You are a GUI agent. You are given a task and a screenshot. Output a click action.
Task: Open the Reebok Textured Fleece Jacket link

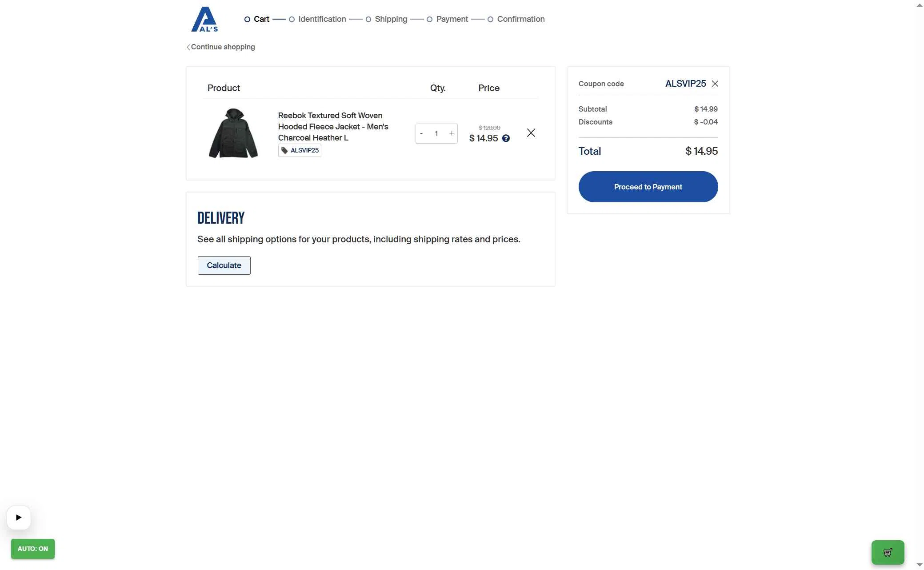(333, 127)
